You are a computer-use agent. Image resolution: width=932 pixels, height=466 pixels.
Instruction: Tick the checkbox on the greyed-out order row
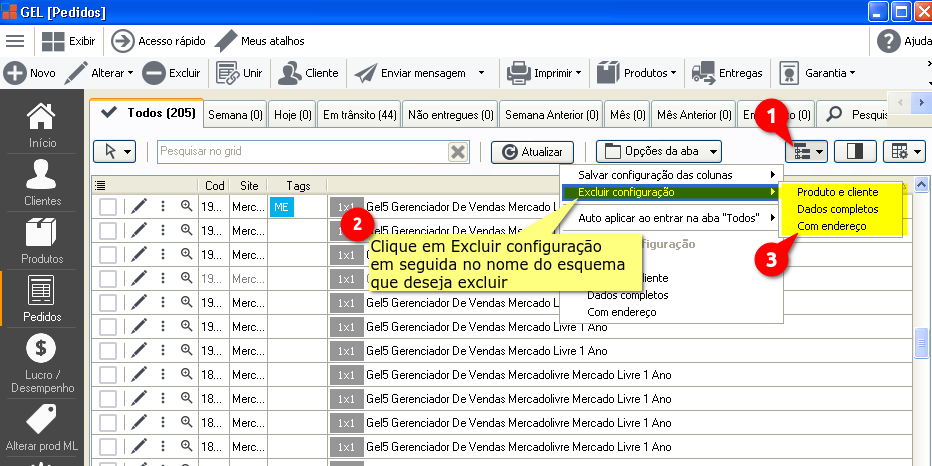[x=108, y=279]
